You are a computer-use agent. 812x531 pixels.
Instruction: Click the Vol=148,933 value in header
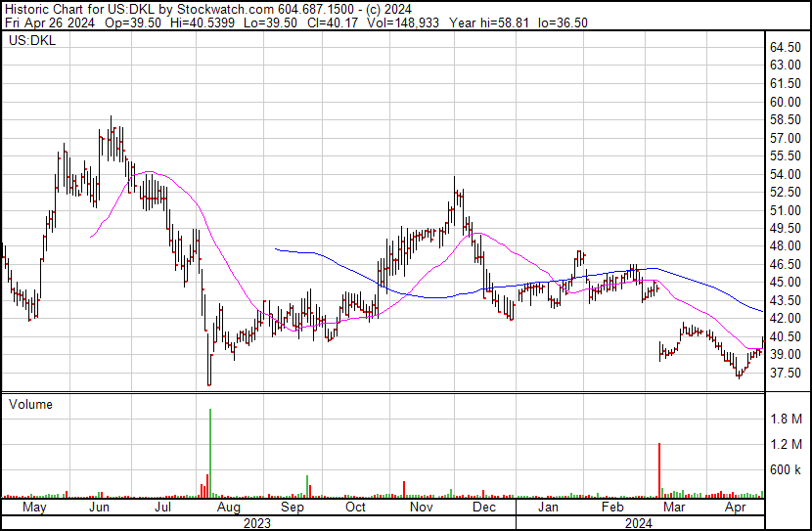(x=403, y=22)
